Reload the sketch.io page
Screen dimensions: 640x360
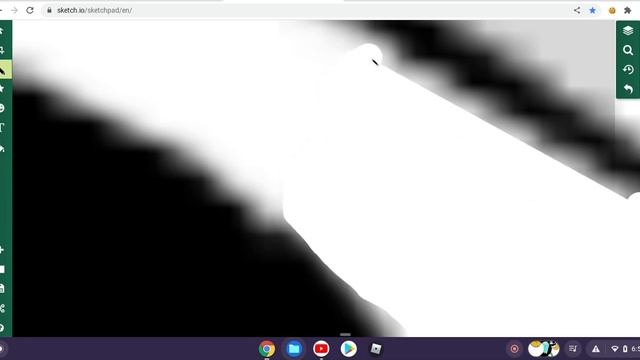(x=30, y=10)
